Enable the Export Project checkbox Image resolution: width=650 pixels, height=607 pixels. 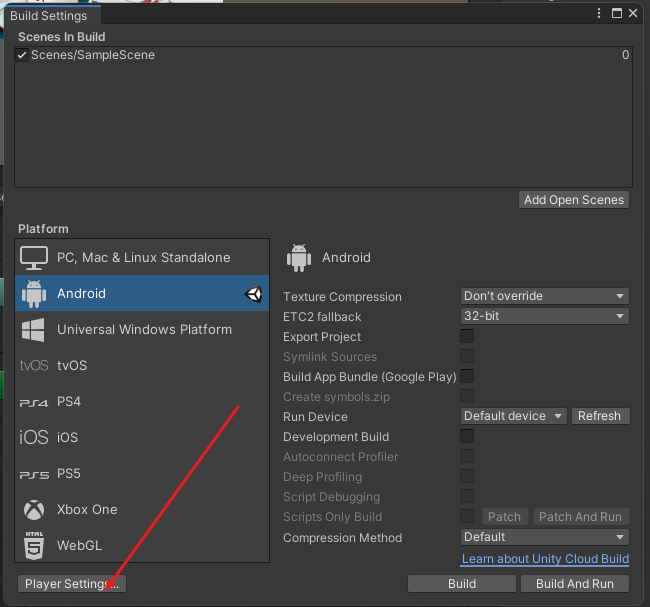467,336
